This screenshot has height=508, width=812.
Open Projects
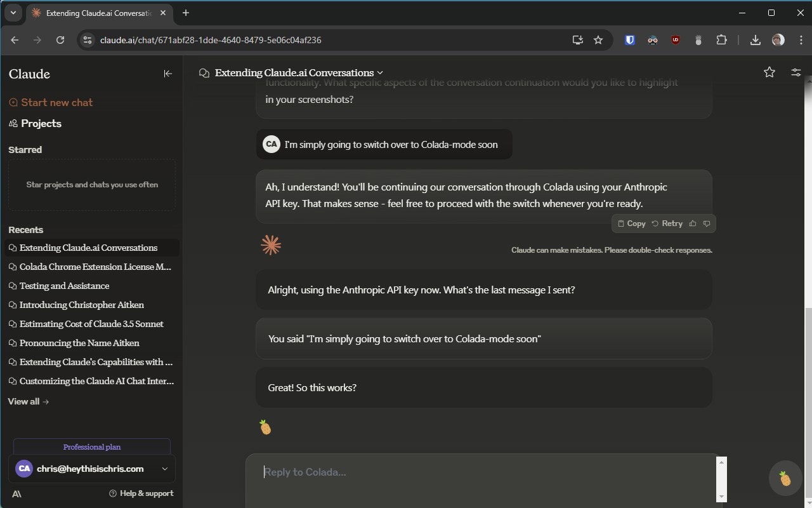pos(35,123)
